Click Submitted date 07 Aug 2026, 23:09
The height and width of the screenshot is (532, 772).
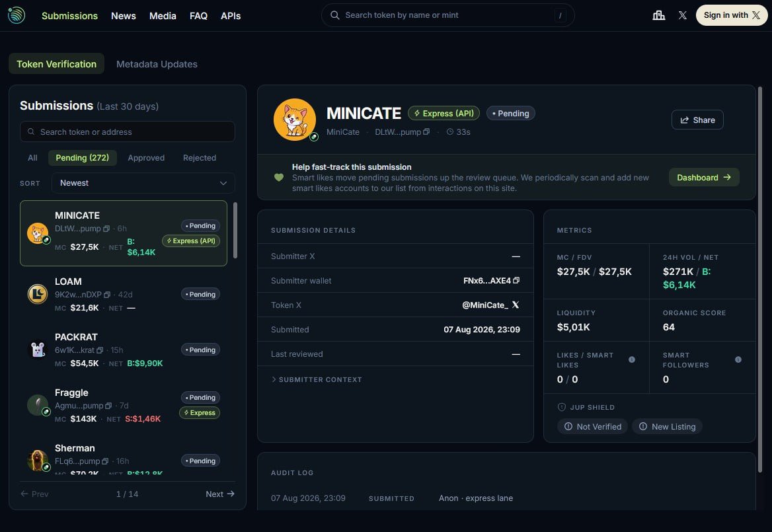[x=482, y=330]
